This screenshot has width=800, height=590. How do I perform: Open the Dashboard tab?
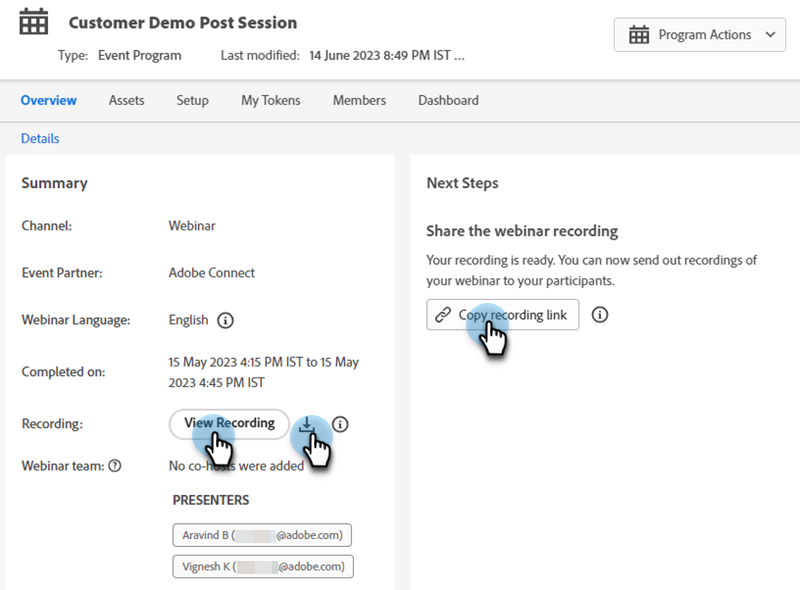448,100
